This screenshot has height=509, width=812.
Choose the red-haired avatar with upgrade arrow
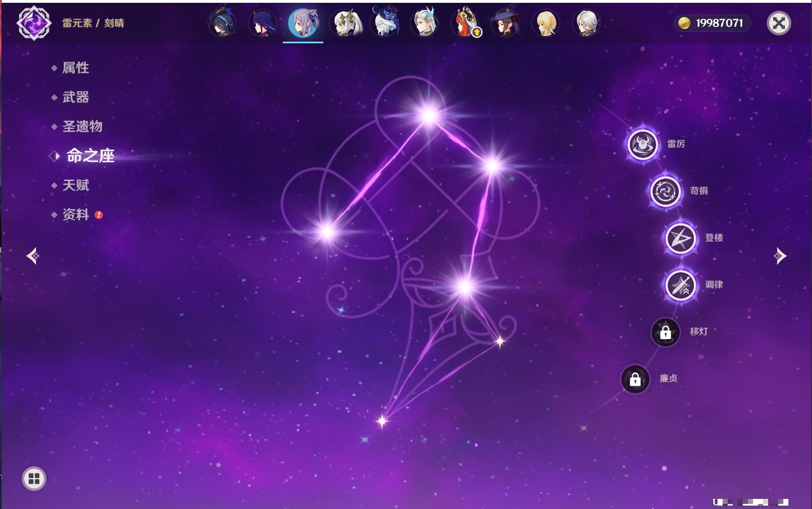tap(466, 23)
